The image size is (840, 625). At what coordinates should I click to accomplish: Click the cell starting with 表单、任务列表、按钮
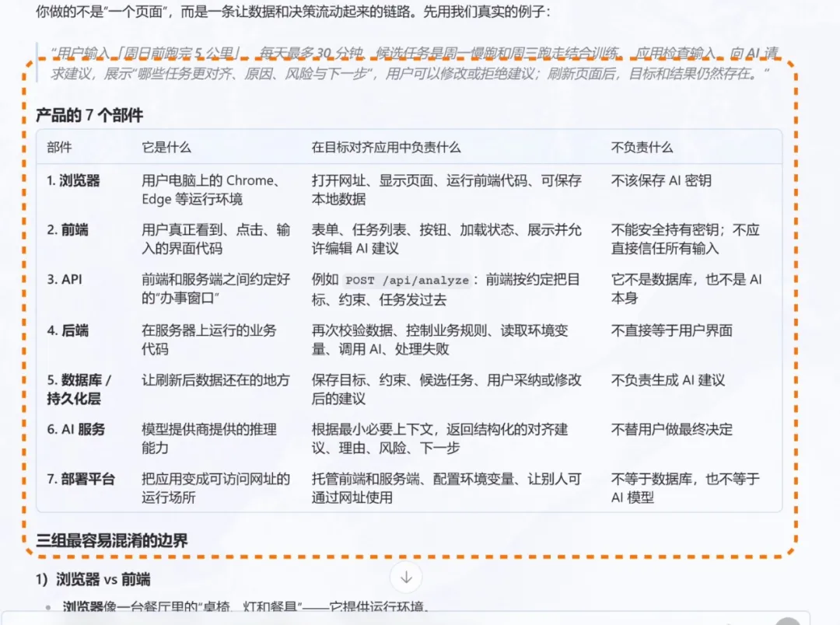446,239
